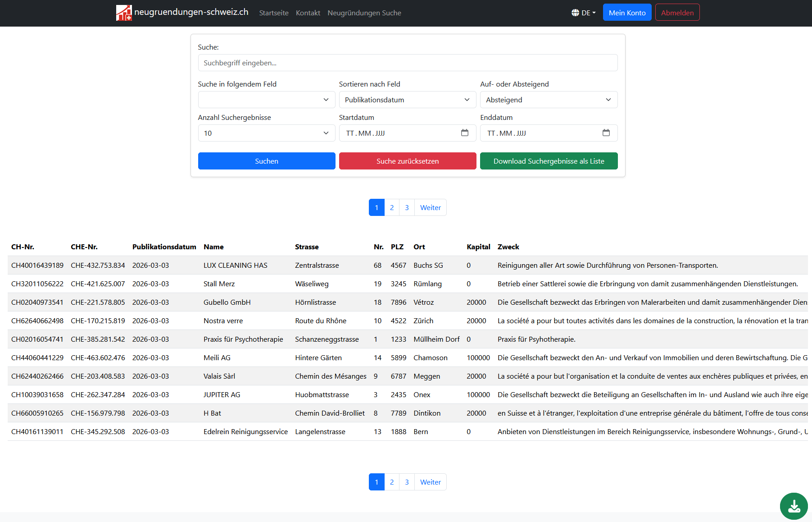This screenshot has width=812, height=522.
Task: Open Mein Konto
Action: [x=627, y=13]
